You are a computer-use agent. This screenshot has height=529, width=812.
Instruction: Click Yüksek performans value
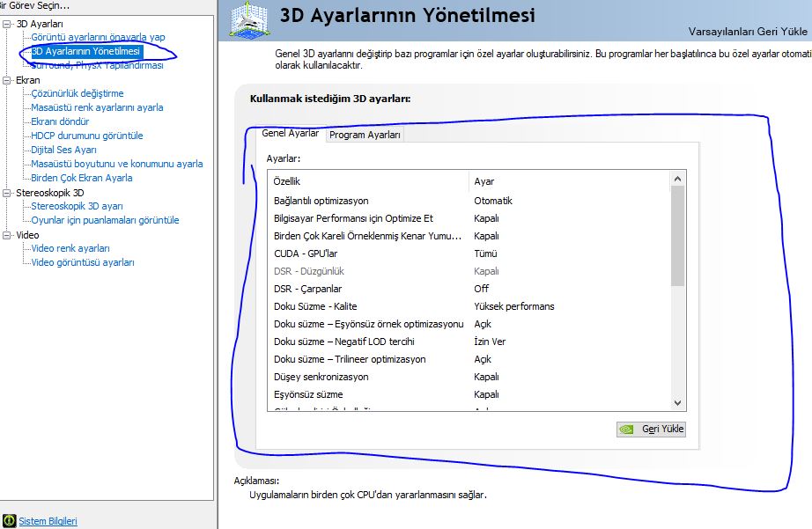514,306
